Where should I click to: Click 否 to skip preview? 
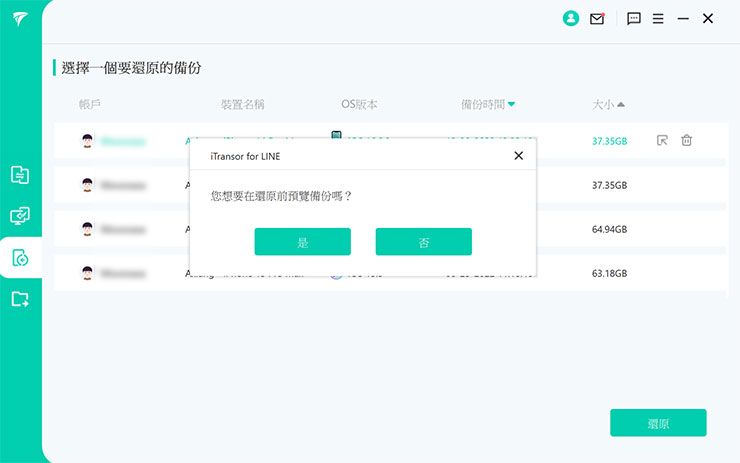(x=423, y=242)
